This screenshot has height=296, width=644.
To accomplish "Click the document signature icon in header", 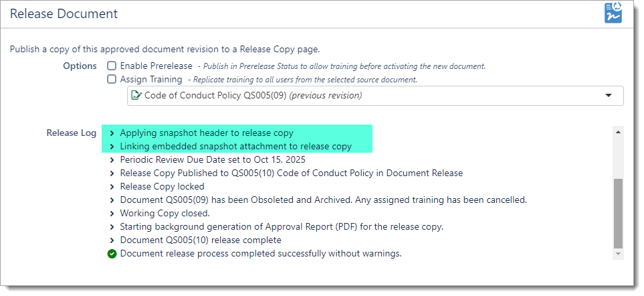I will [x=613, y=13].
